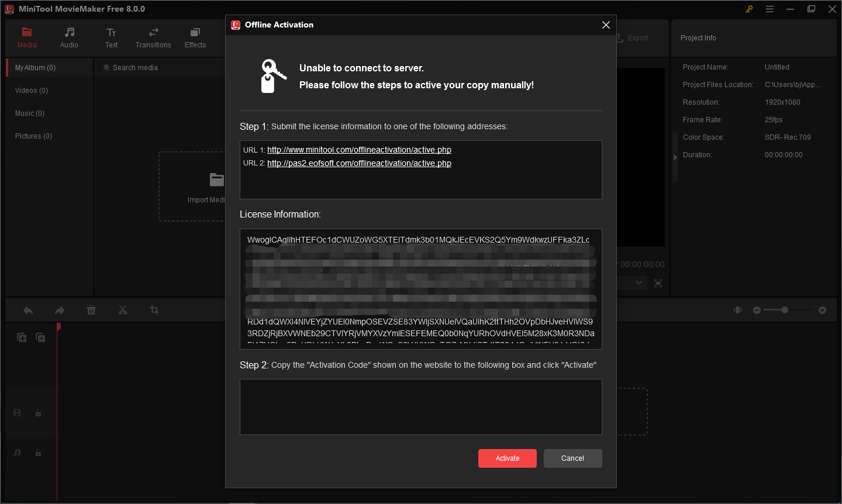Image resolution: width=842 pixels, height=504 pixels.
Task: Click the Cancel button
Action: [x=572, y=458]
